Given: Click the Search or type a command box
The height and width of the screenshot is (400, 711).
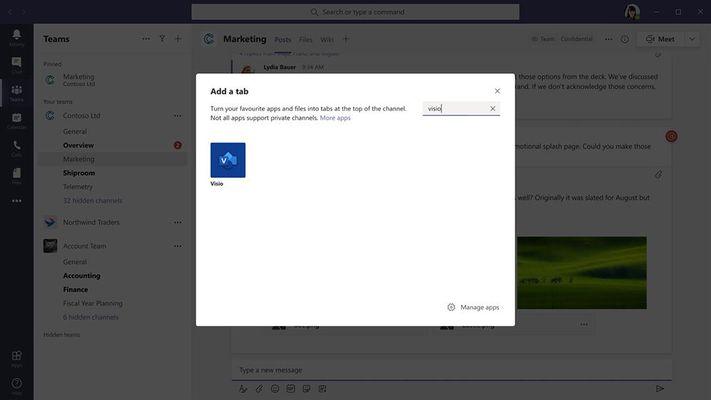Looking at the screenshot, I should click(x=356, y=12).
